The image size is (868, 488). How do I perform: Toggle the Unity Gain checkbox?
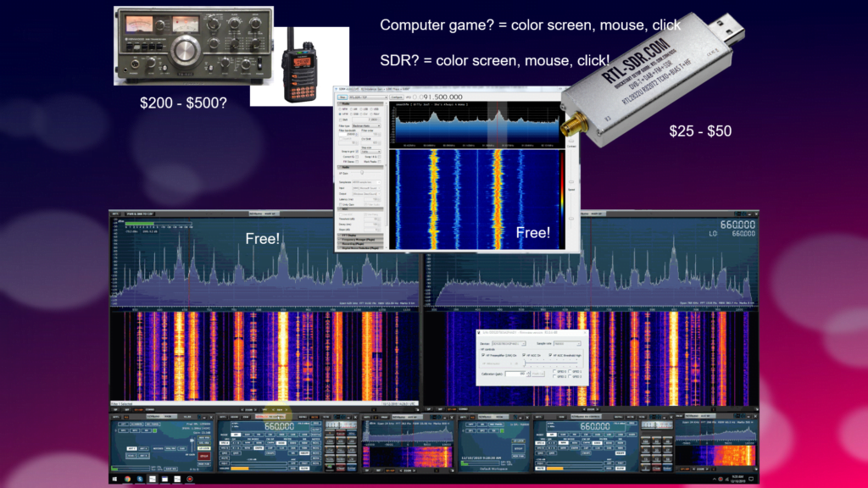(341, 205)
